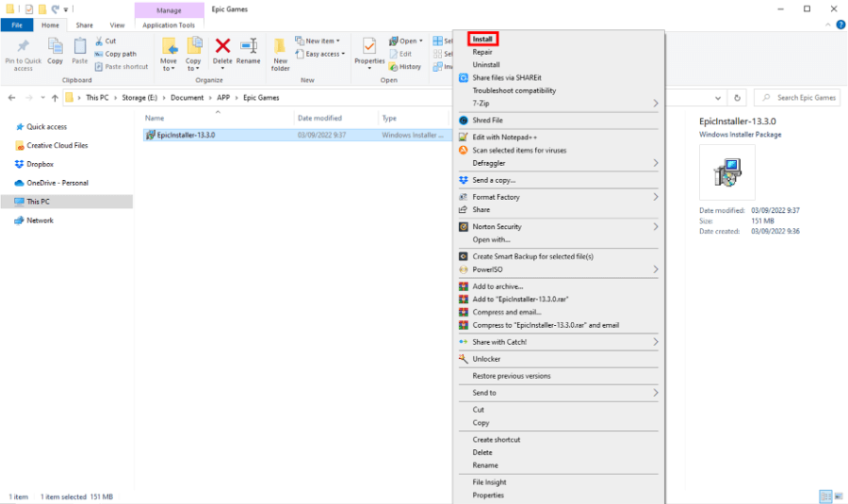Click the New folder icon
Viewport: 848px width, 504px height.
coord(280,46)
